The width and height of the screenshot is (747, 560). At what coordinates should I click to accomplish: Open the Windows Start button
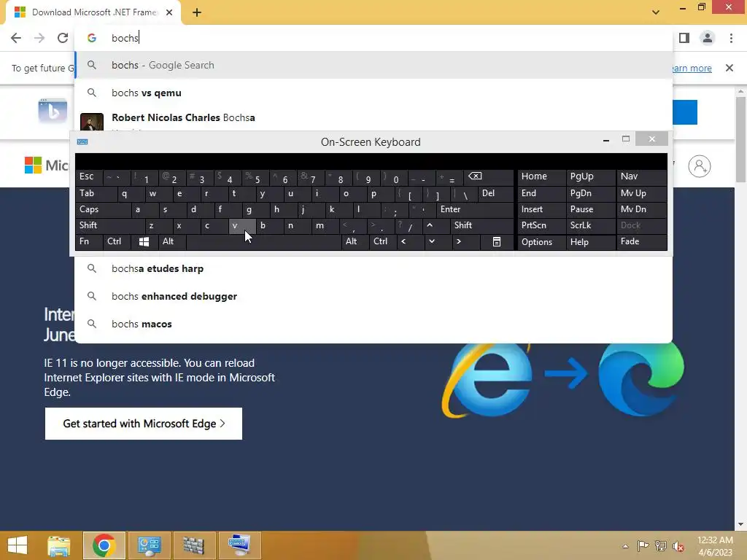tap(18, 545)
